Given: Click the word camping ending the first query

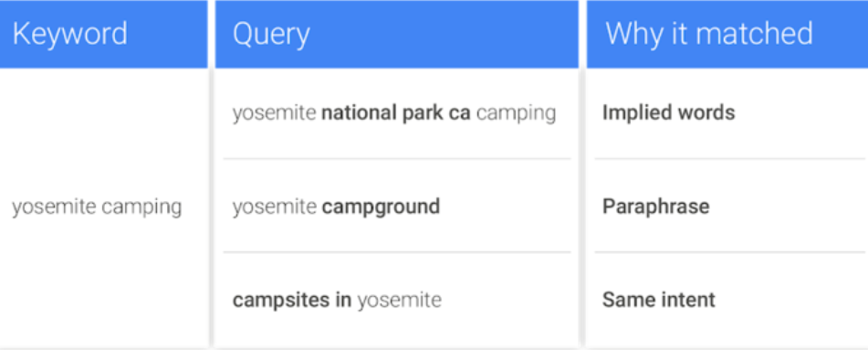Looking at the screenshot, I should [517, 113].
